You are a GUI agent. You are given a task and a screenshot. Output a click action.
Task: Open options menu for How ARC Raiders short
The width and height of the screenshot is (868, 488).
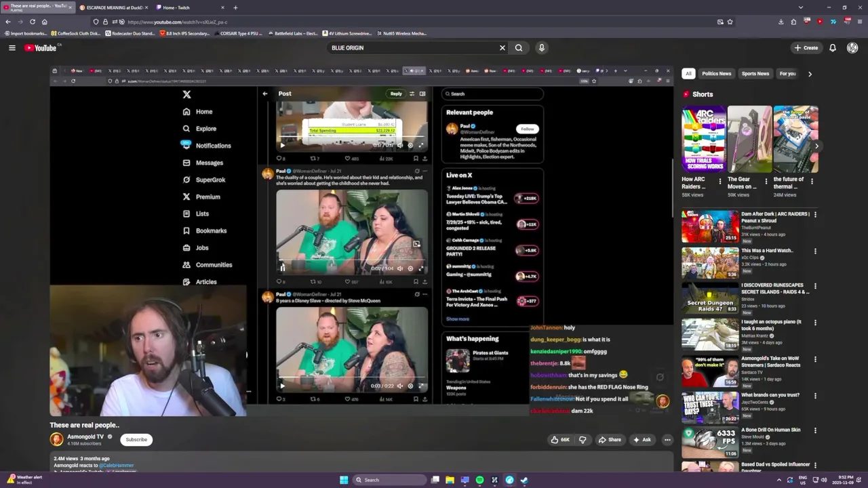coord(720,181)
